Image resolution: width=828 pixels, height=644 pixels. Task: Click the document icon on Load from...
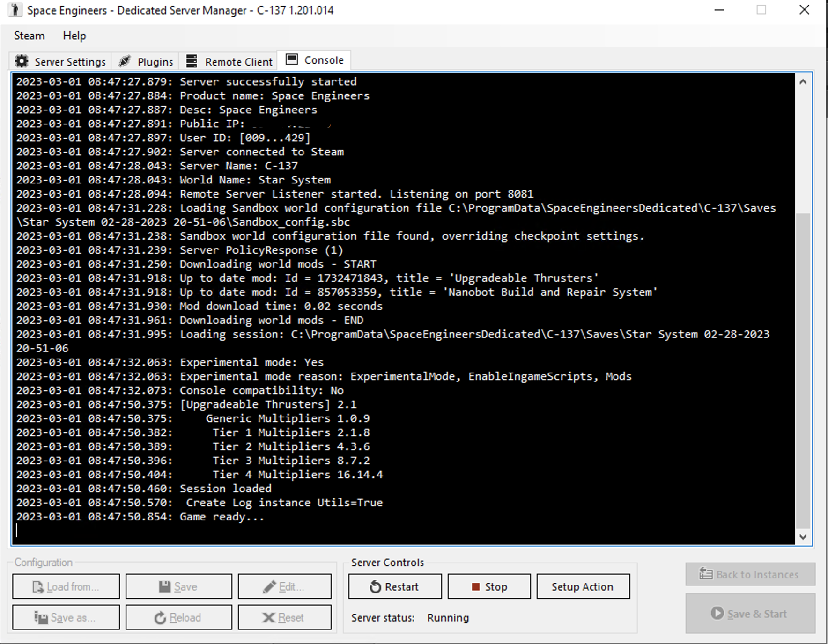38,587
